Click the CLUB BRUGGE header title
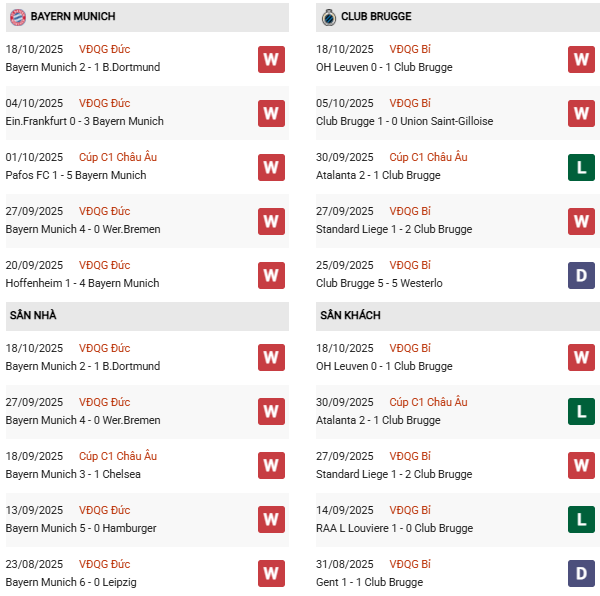 coord(376,17)
